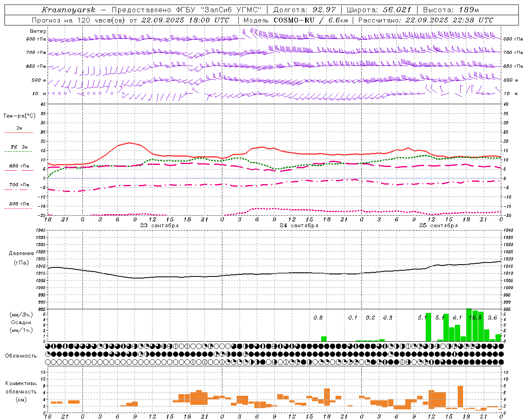Select the "Облачность" cloud cover label
Viewport: 525px width, 420px height.
point(21,356)
